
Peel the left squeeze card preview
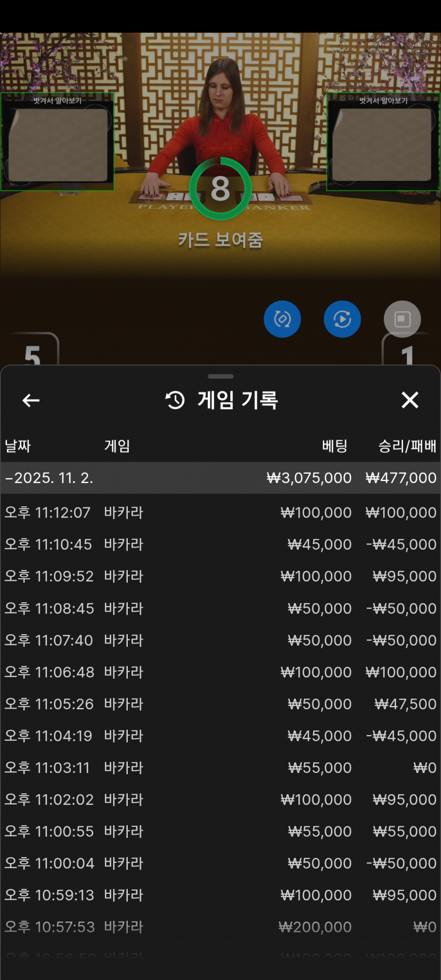(57, 144)
